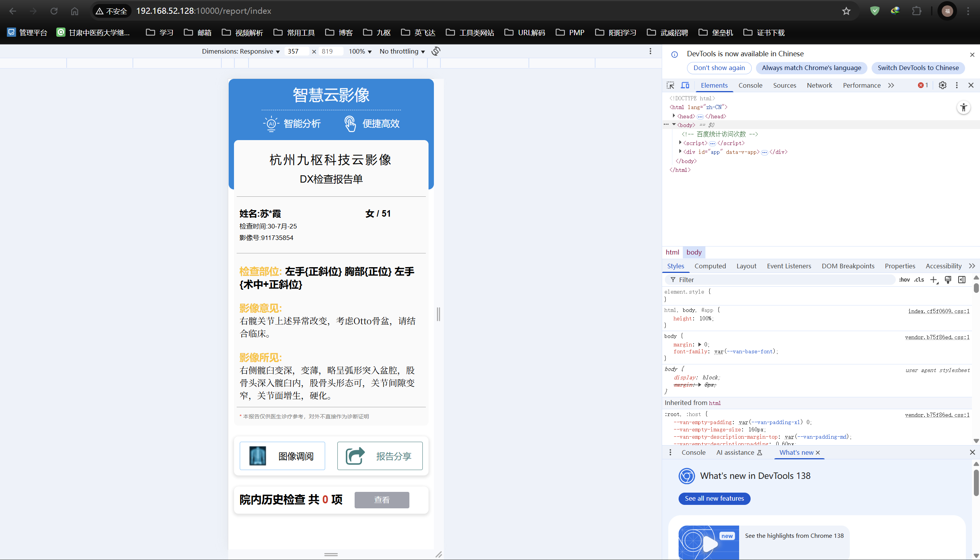
Task: Toggle the :hov element state pane
Action: coord(905,279)
